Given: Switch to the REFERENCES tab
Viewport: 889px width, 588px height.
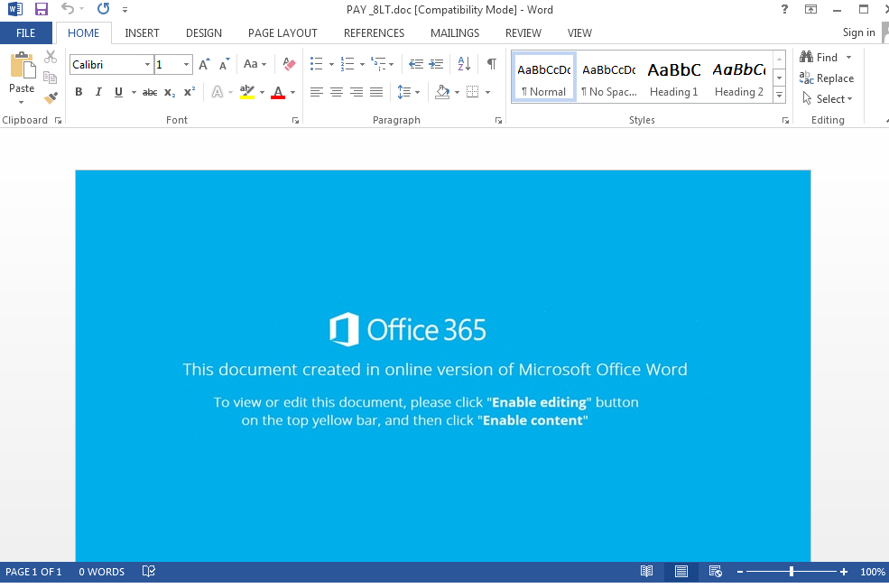Looking at the screenshot, I should tap(374, 32).
